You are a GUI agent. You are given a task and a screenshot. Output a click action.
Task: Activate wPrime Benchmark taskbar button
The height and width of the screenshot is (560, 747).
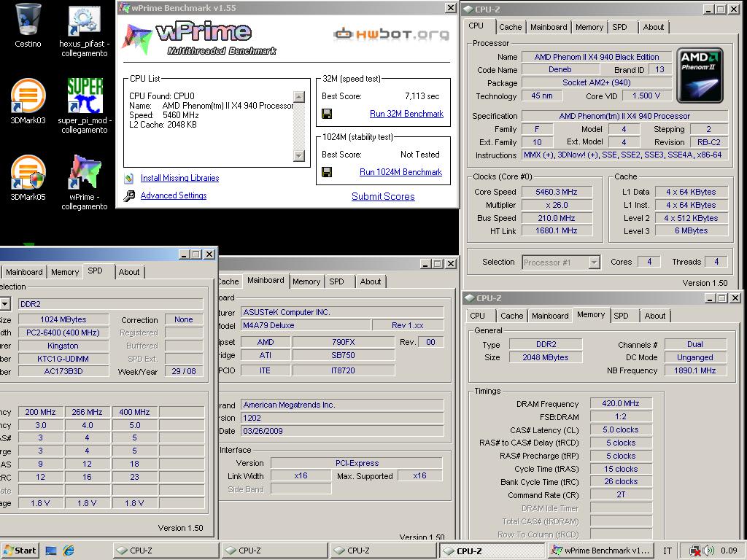[x=601, y=551]
